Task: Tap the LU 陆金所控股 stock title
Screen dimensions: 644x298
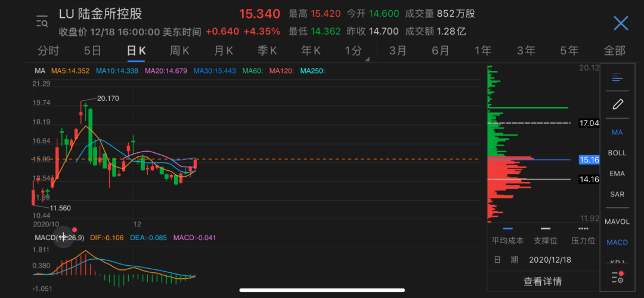Action: 101,14
